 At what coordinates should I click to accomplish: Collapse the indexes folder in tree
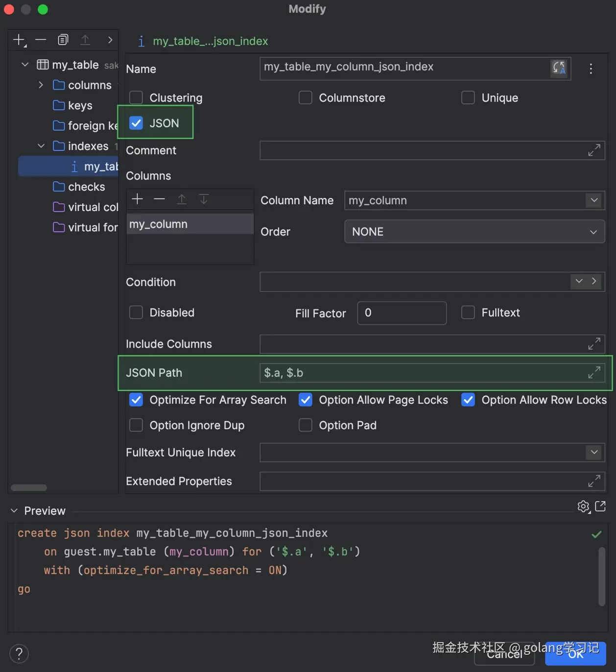[x=41, y=146]
